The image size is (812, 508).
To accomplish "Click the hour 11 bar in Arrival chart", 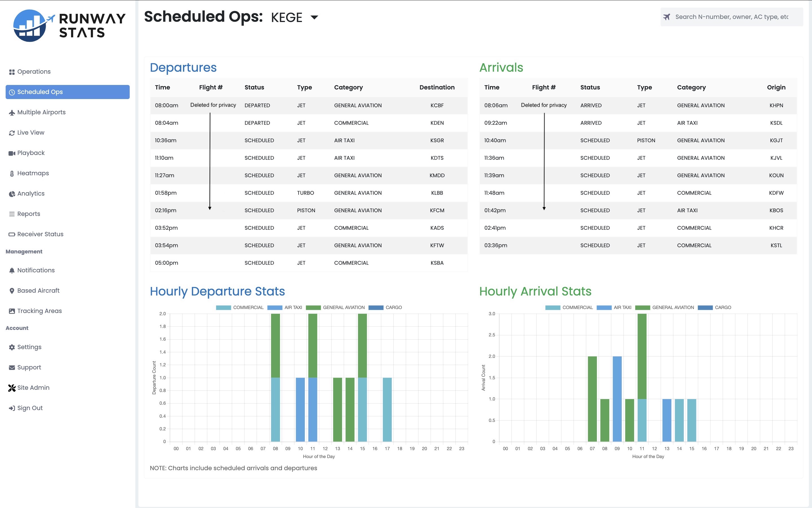I will (641, 377).
